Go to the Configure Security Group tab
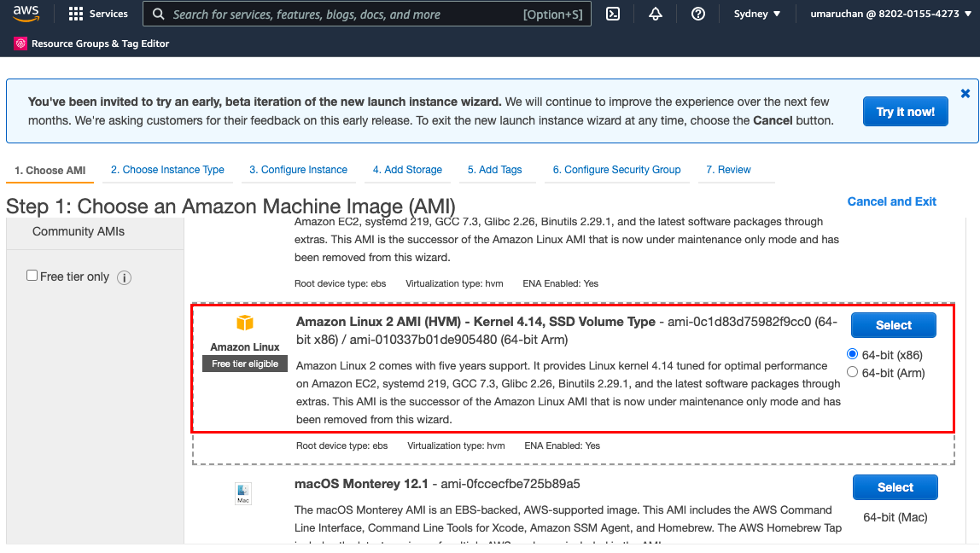The height and width of the screenshot is (553, 980). pos(616,170)
